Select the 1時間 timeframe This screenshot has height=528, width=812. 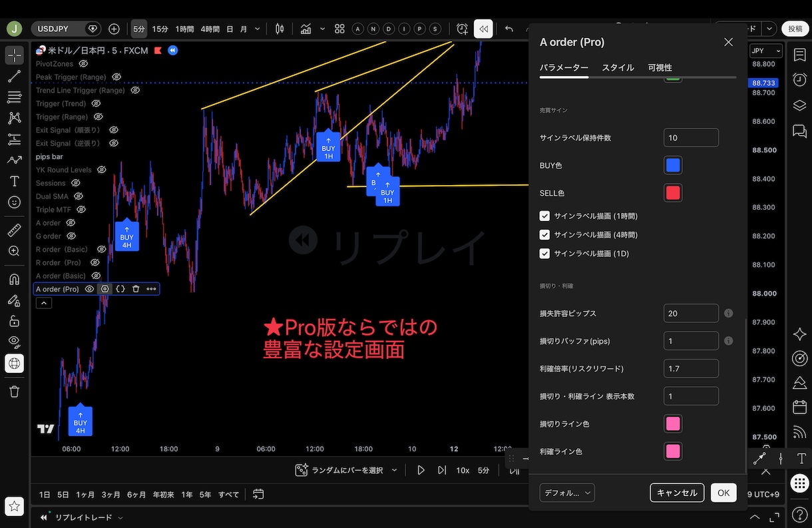(184, 29)
